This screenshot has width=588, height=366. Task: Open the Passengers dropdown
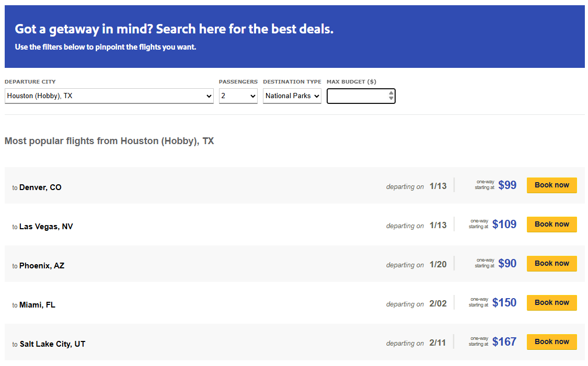[238, 96]
